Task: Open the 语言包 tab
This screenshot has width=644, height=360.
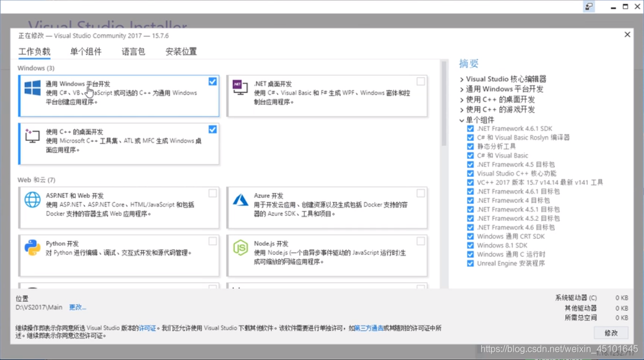Action: pyautogui.click(x=133, y=52)
